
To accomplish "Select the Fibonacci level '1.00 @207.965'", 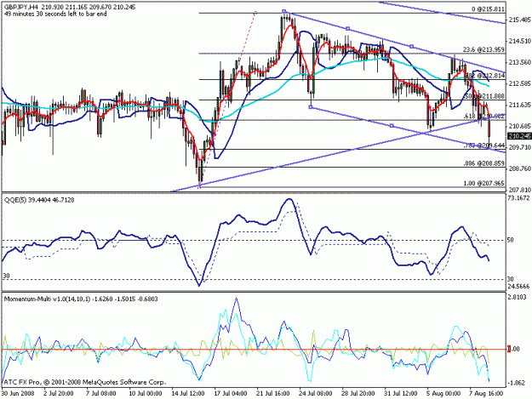I will coord(483,184).
